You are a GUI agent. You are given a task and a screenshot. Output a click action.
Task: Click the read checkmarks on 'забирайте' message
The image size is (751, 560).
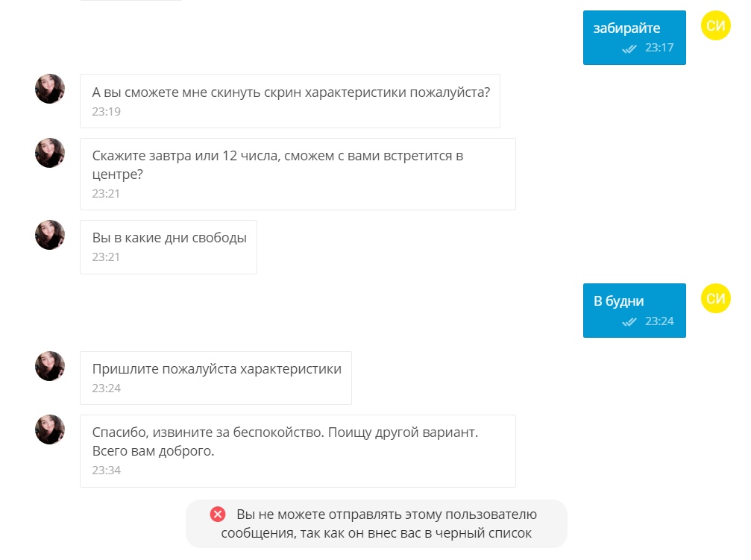click(629, 48)
